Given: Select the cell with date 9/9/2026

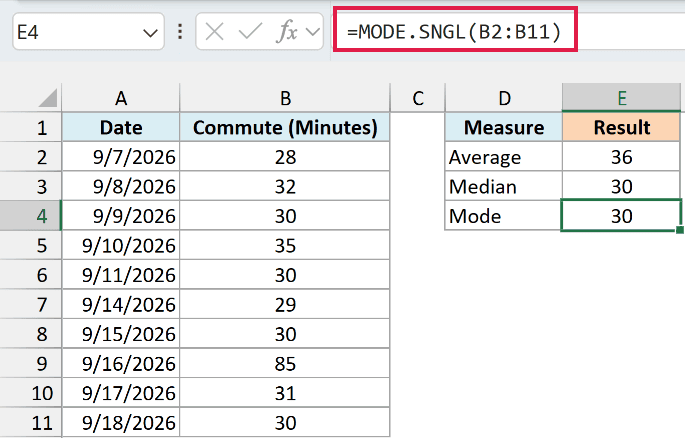Looking at the screenshot, I should tap(121, 216).
